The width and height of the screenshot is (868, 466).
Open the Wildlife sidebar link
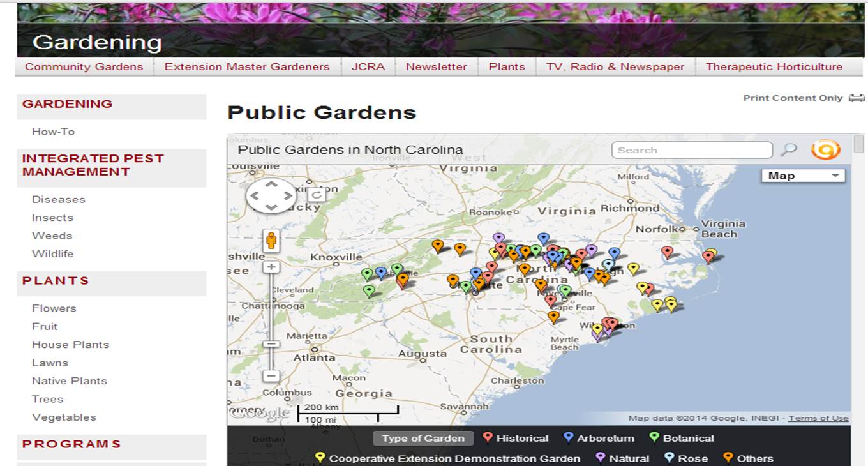(52, 253)
